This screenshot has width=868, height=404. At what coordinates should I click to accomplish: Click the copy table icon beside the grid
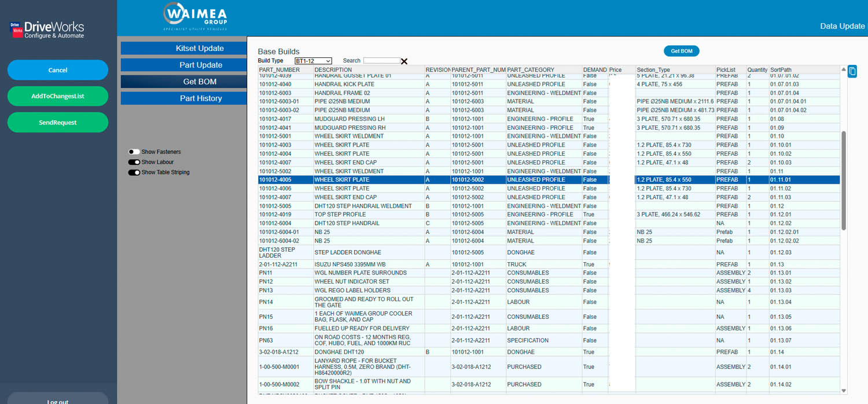click(x=852, y=71)
